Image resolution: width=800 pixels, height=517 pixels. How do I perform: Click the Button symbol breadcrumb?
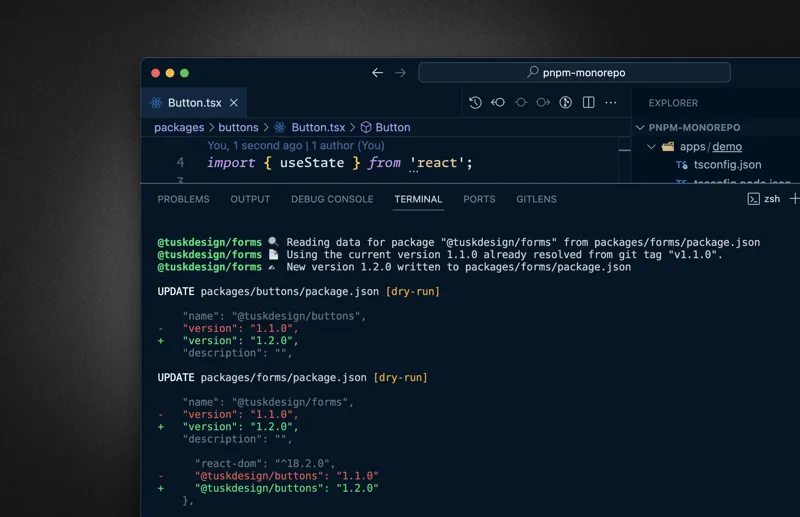coord(392,128)
